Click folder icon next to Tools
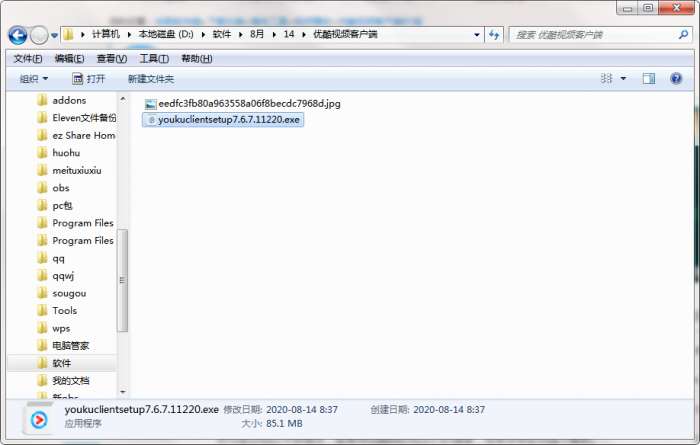Screen dimensions: 700x445 pyautogui.click(x=42, y=310)
